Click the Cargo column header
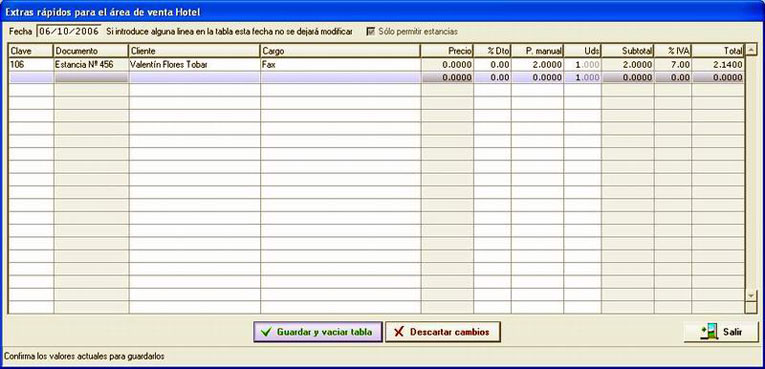The image size is (765, 369). coord(341,51)
